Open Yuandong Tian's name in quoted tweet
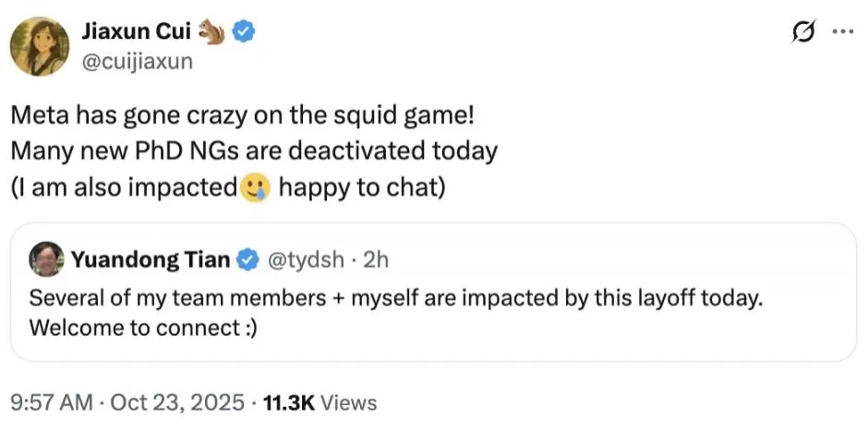This screenshot has height=430, width=868. click(x=151, y=261)
